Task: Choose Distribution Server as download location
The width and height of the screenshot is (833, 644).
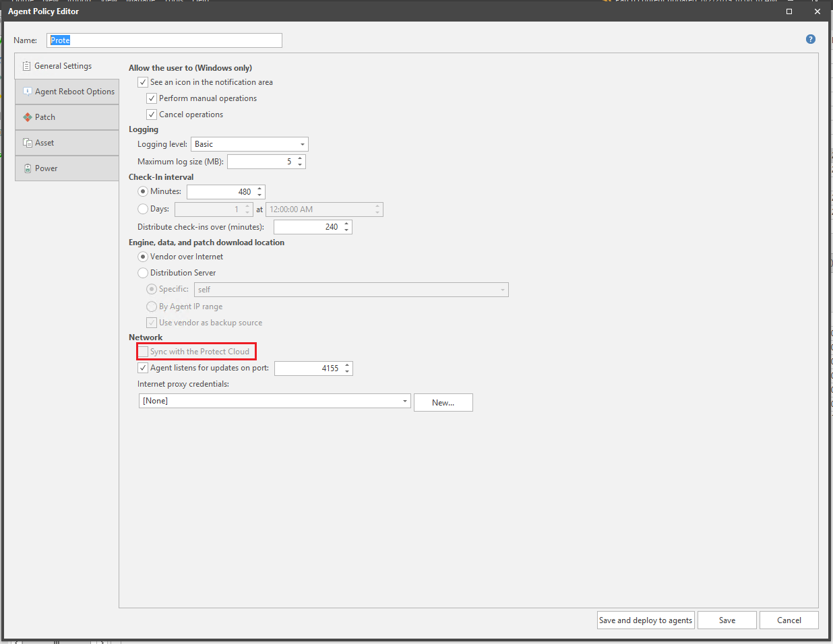Action: click(142, 273)
